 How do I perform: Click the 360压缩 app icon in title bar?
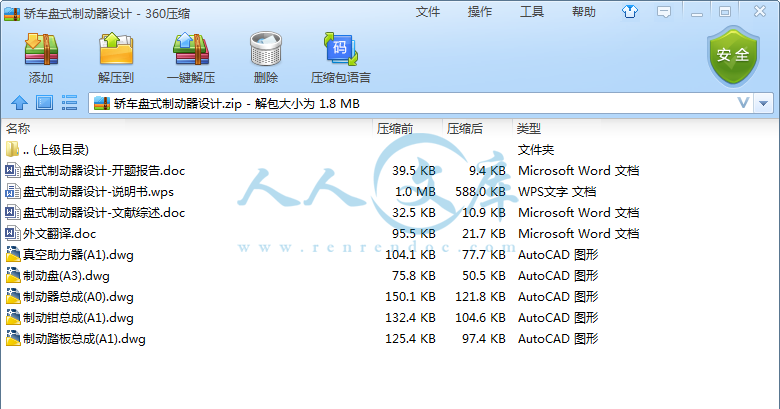[12, 13]
